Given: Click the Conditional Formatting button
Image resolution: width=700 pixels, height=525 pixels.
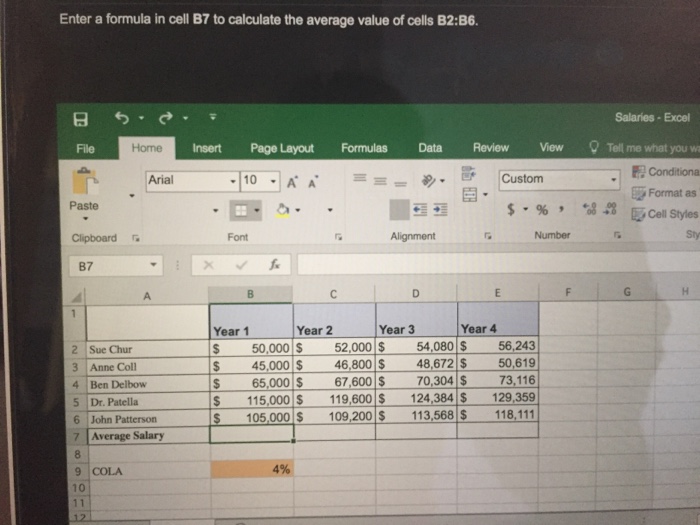Looking at the screenshot, I should click(665, 171).
